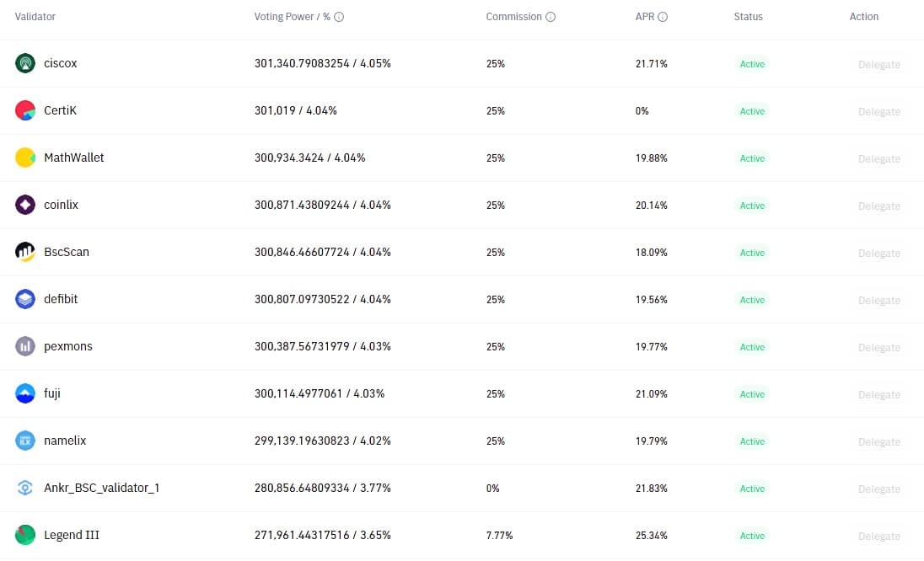924x561 pixels.
Task: Open the MathWallet validator name link
Action: [x=73, y=158]
